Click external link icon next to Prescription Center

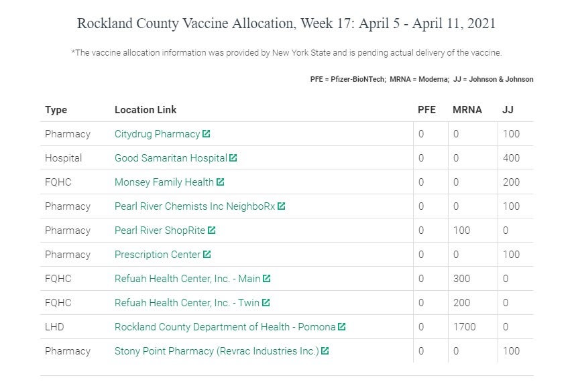207,254
